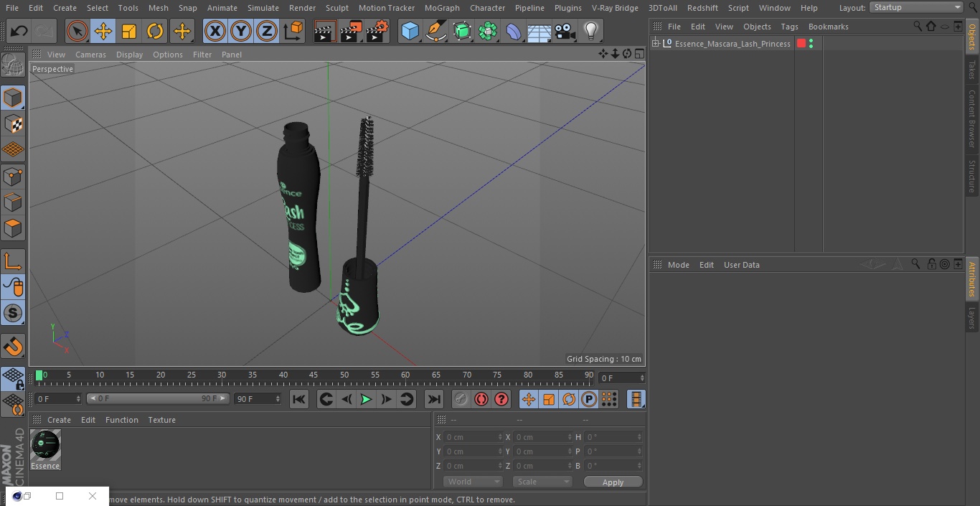Image resolution: width=980 pixels, height=506 pixels.
Task: Toggle position keyframe recording icon
Action: tap(529, 399)
